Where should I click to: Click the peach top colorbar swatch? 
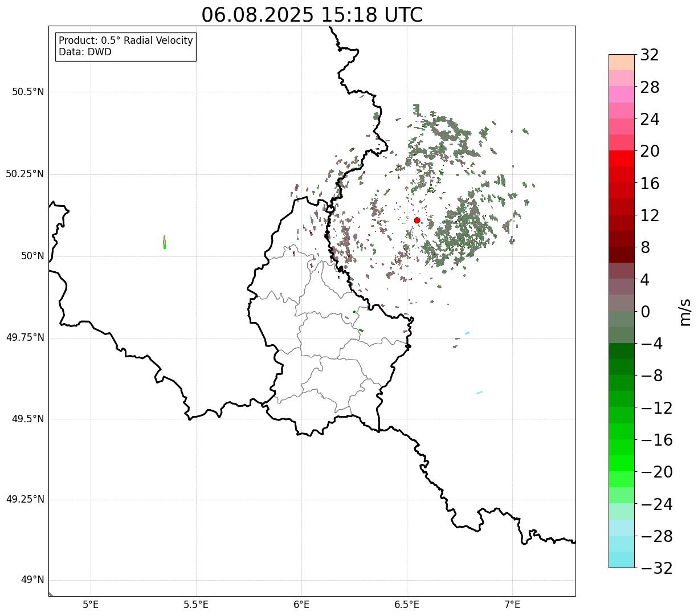point(621,62)
